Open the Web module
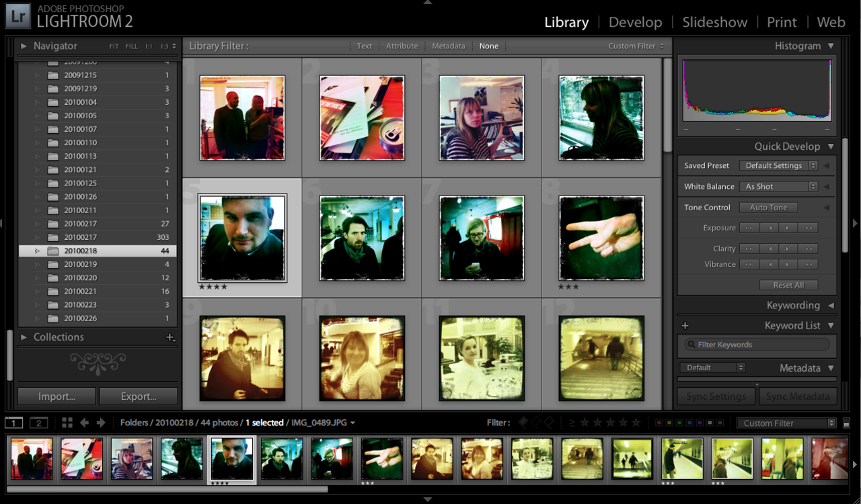Screen dimensions: 861x504 pyautogui.click(x=831, y=22)
